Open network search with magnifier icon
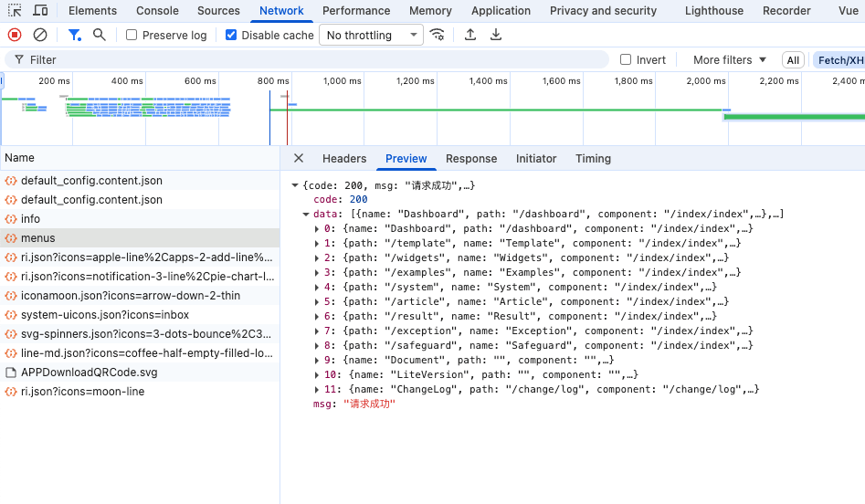The height and width of the screenshot is (504, 865). (100, 35)
